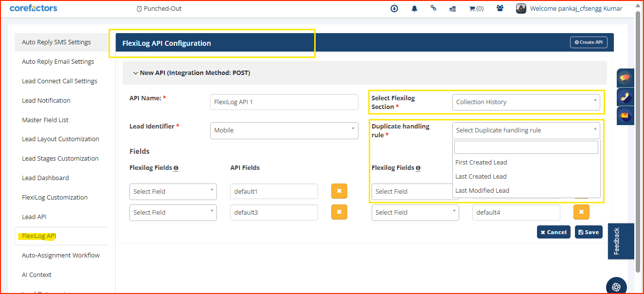644x294 pixels.
Task: Open the chat bubbles side widget
Action: [x=625, y=78]
